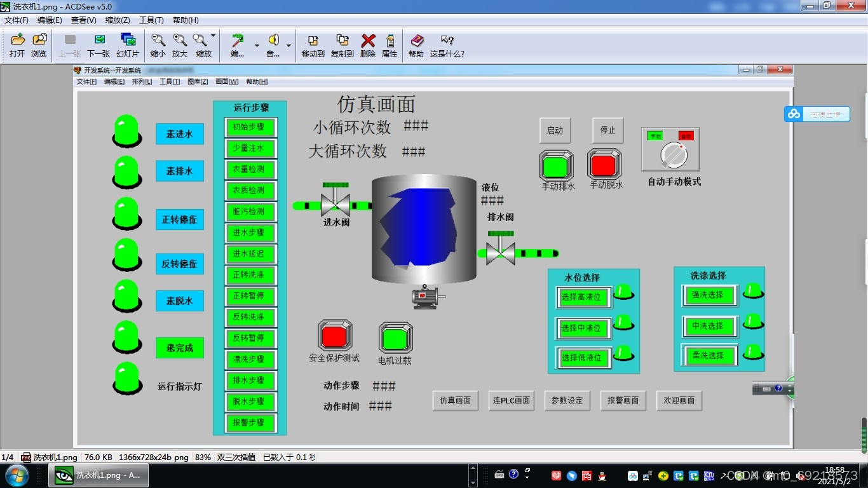Click the blue cloud icon beside 拖拽上传

click(794, 114)
